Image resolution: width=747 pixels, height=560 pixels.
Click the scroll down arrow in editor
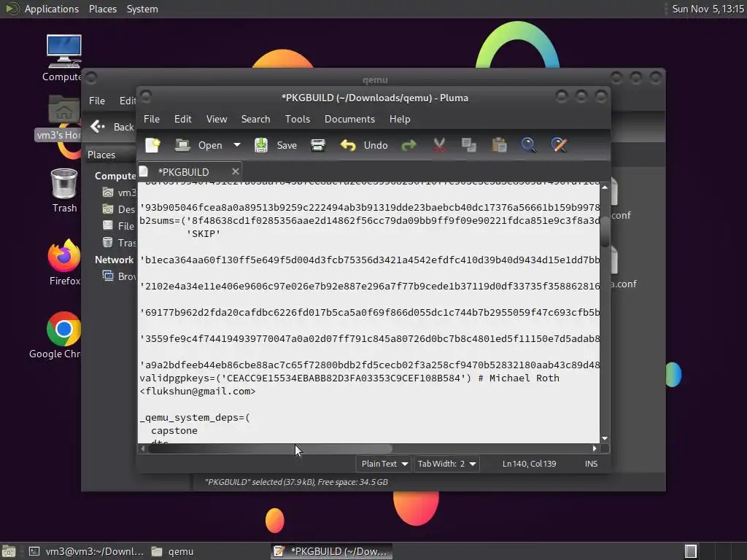coord(605,438)
